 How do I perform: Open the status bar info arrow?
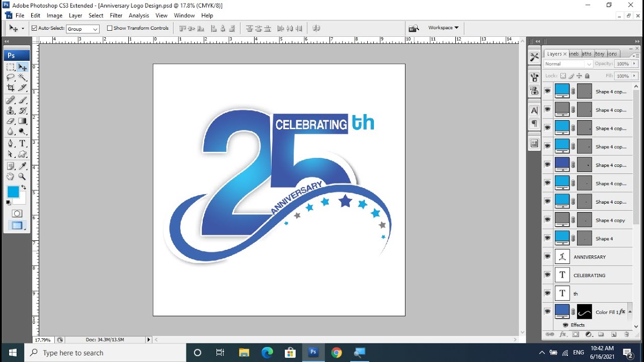[x=148, y=340]
